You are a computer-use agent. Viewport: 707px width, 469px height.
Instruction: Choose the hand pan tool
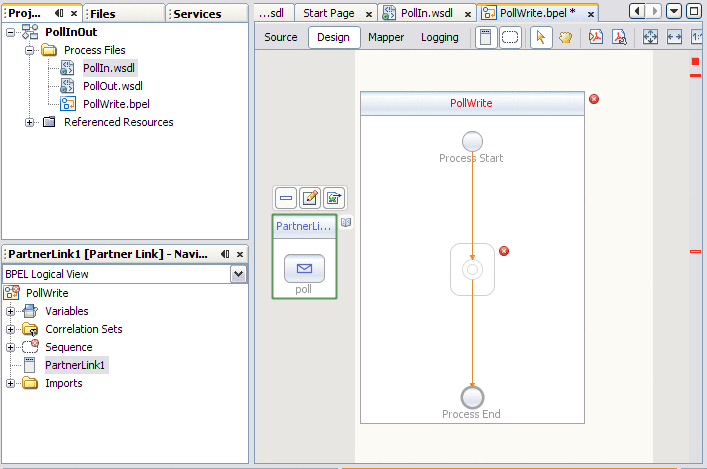pos(565,37)
